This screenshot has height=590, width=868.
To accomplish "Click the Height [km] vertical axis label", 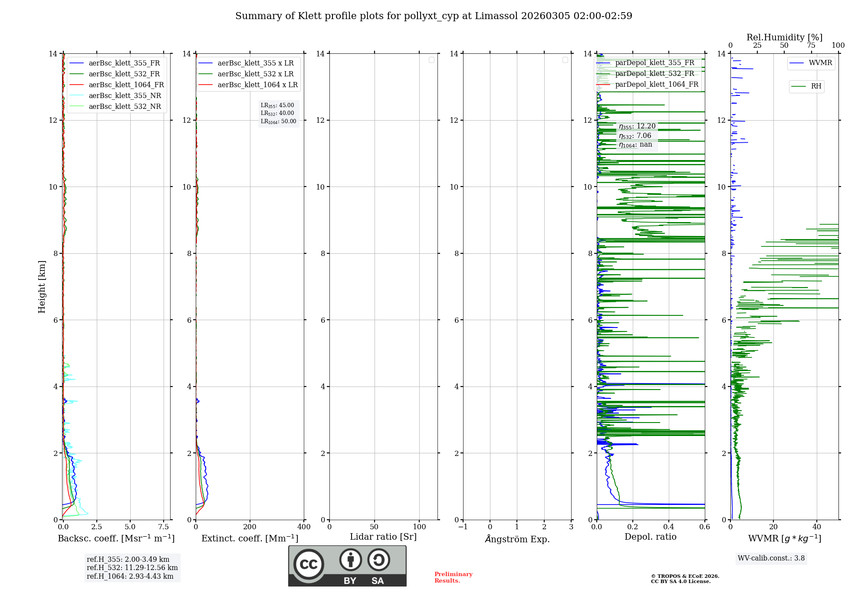I will (42, 287).
